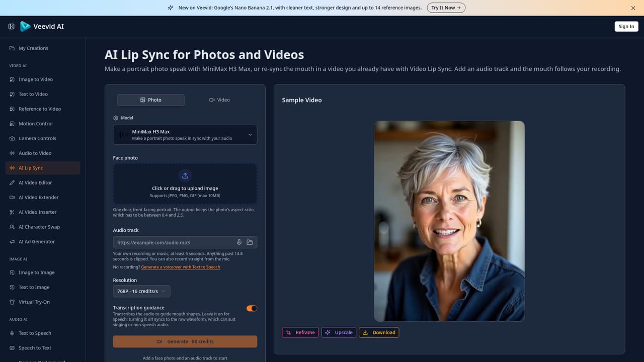Go to AI Ad Generator

(x=43, y=241)
